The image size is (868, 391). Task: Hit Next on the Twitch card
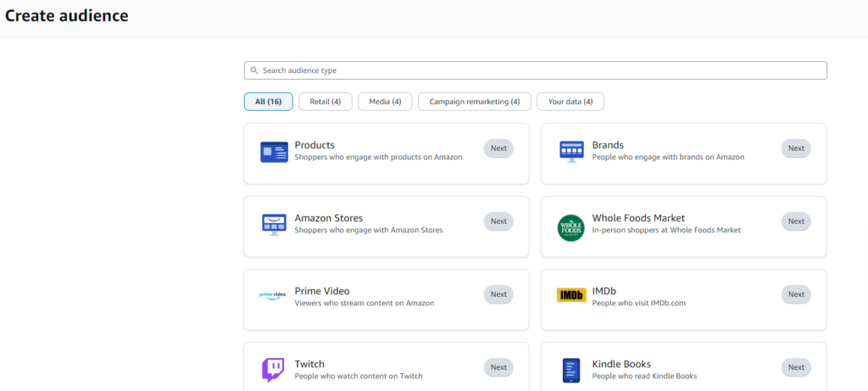pos(498,368)
